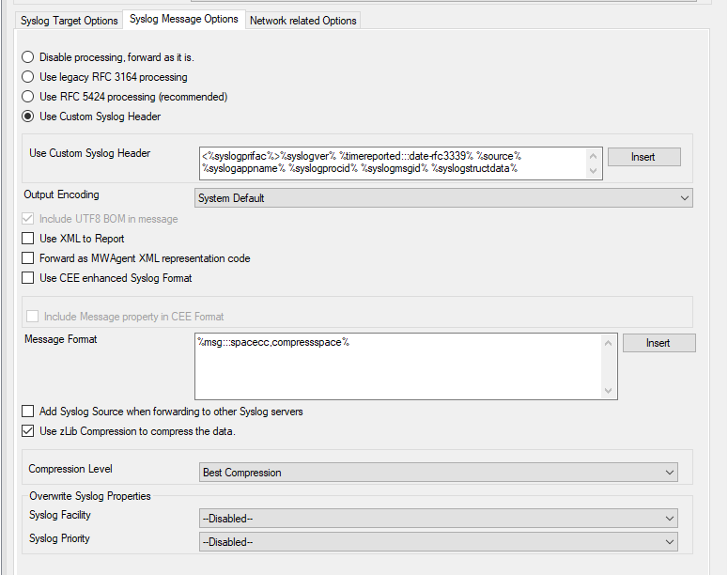Choose Use legacy RFC 3164 processing
Image resolution: width=728 pixels, height=575 pixels.
(x=28, y=77)
